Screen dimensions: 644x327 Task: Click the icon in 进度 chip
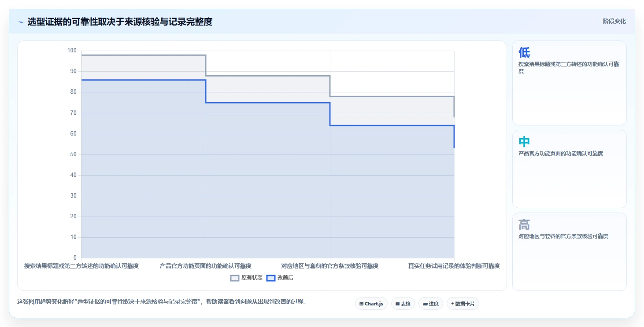[425, 304]
